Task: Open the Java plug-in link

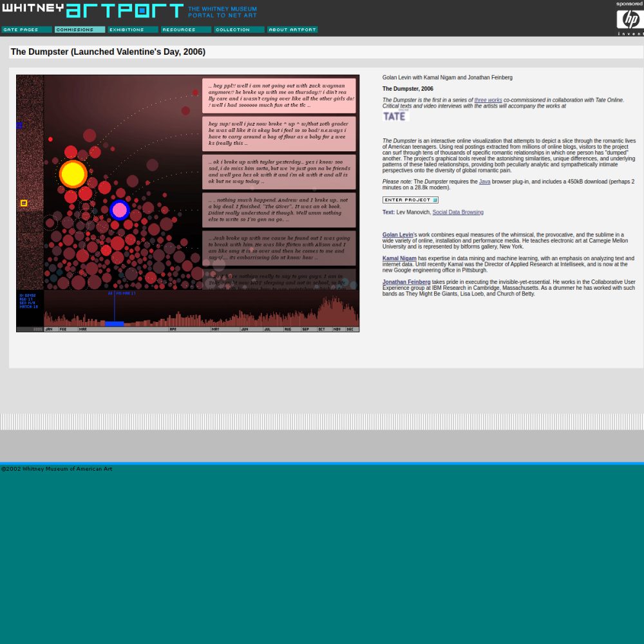Action: (485, 182)
